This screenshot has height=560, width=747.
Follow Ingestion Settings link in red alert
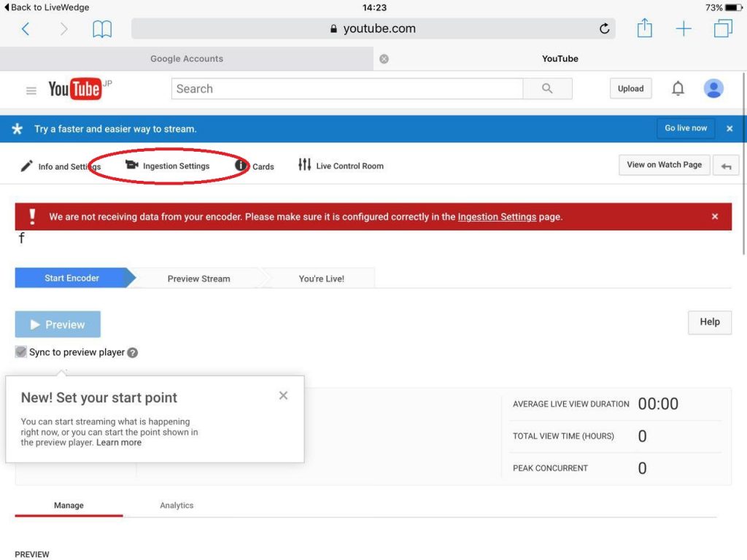click(x=497, y=217)
